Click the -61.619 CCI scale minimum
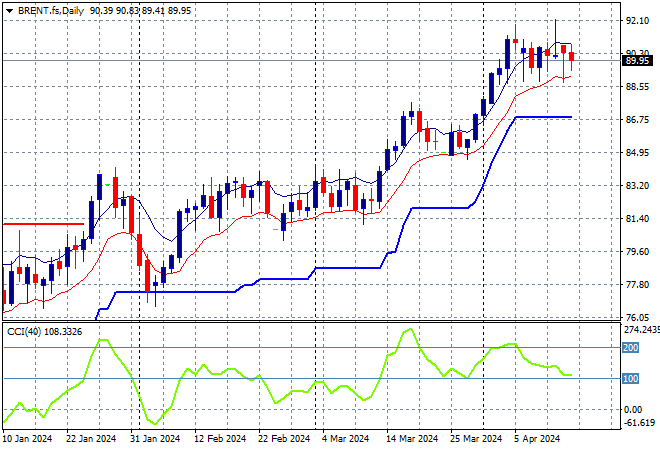 tap(638, 424)
